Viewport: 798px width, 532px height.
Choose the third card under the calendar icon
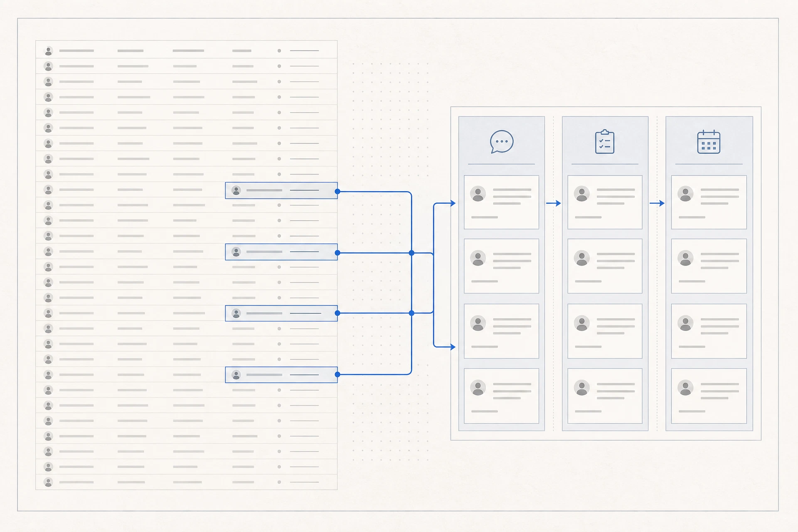click(709, 331)
